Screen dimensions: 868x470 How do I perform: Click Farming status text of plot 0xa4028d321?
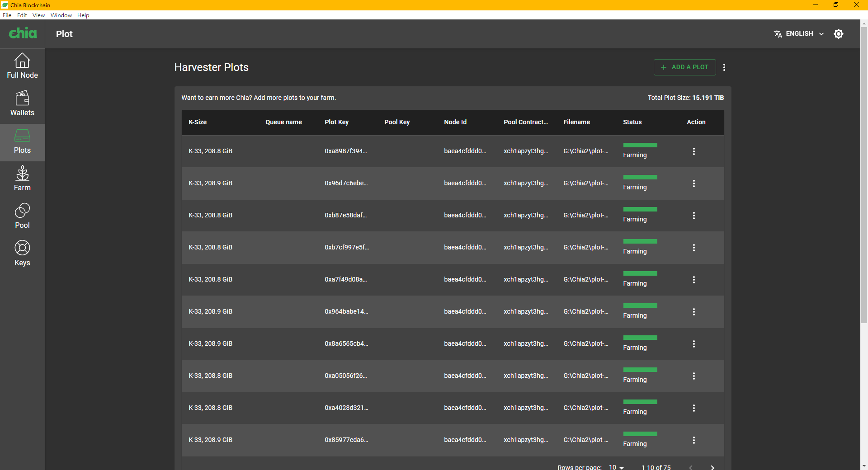point(635,412)
